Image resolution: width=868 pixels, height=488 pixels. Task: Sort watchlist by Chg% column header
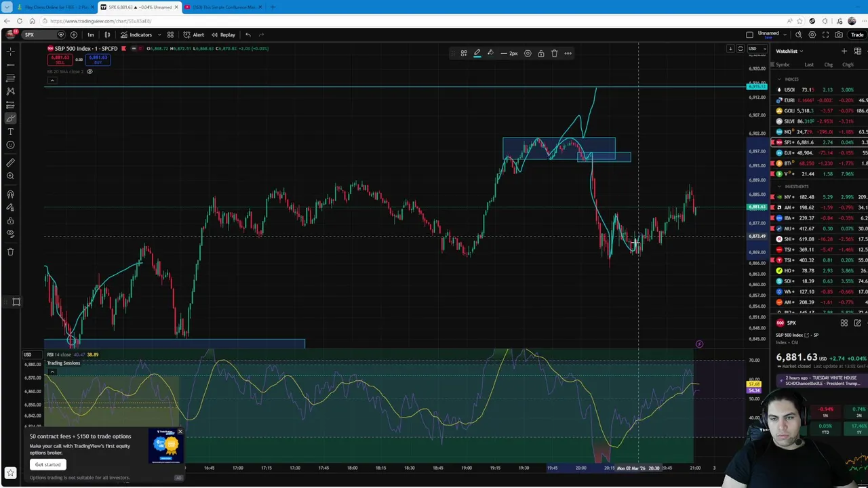click(848, 65)
